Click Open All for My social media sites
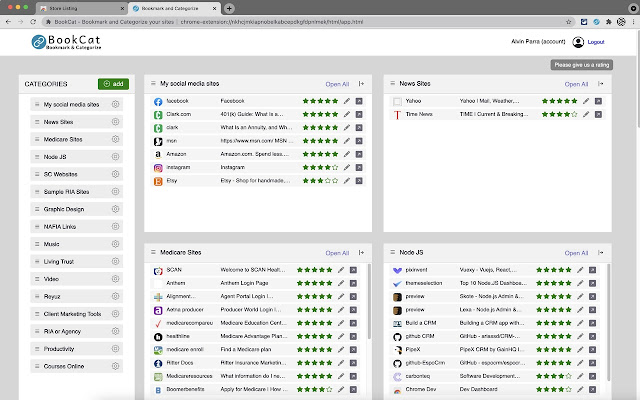 pos(337,84)
